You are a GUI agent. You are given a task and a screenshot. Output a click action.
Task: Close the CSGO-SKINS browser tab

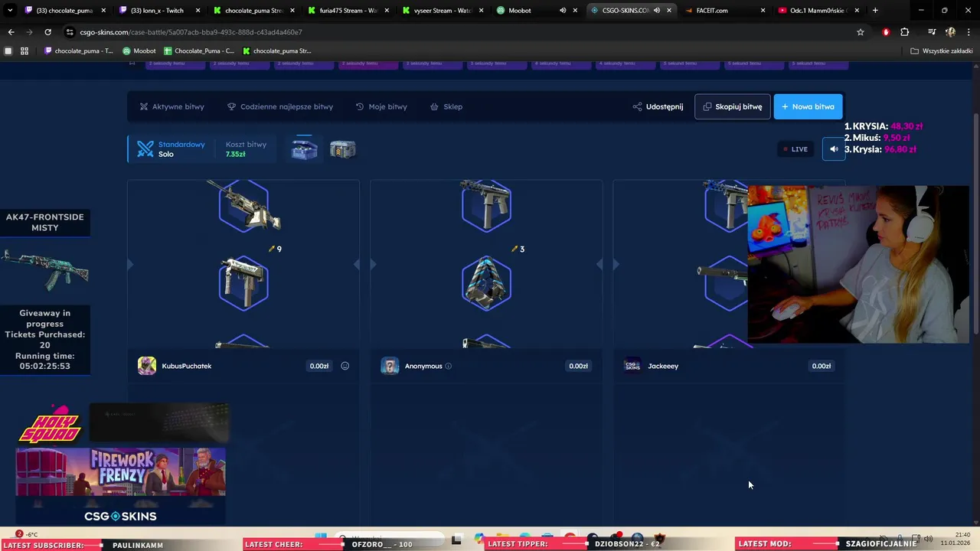click(x=669, y=11)
